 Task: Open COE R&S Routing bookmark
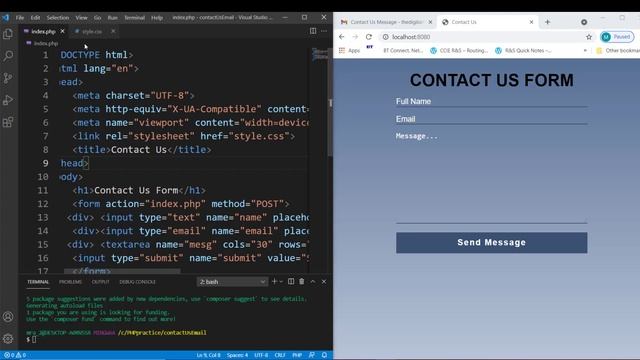point(459,51)
